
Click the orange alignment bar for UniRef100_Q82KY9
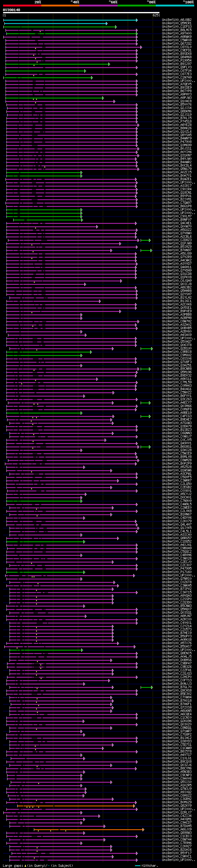pos(76,806)
